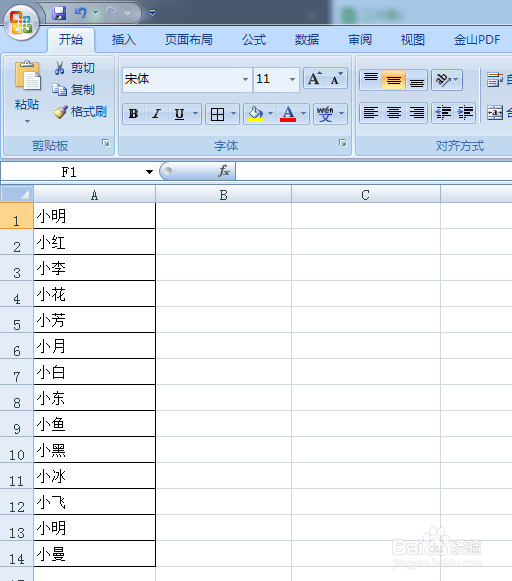Go to the 审阅 tab
Image resolution: width=512 pixels, height=581 pixels.
point(360,39)
